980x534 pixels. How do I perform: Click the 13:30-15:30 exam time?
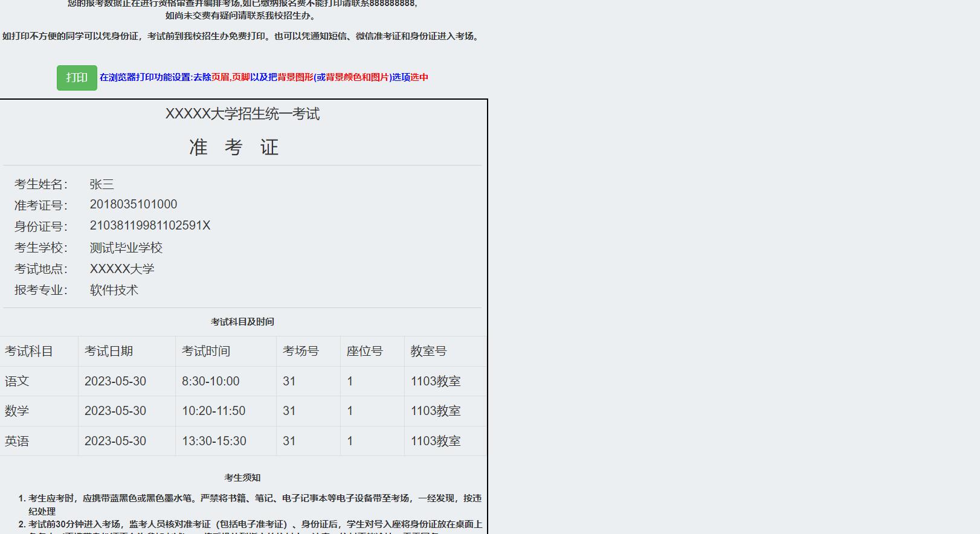tap(214, 441)
